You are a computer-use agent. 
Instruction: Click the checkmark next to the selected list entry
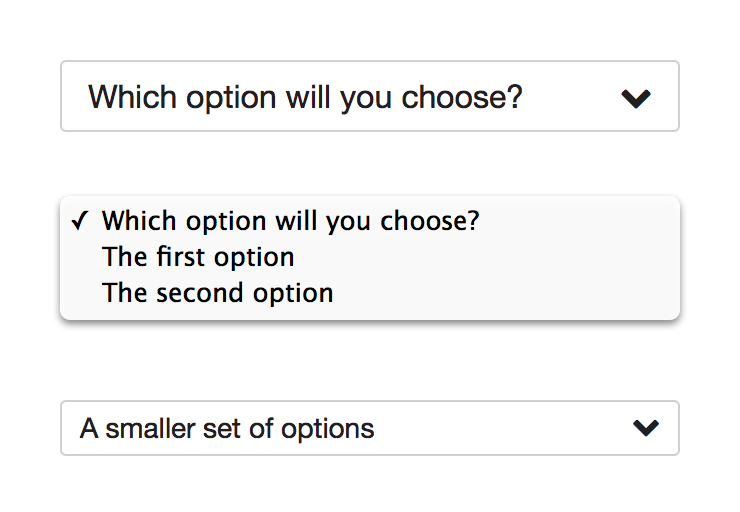tap(79, 221)
